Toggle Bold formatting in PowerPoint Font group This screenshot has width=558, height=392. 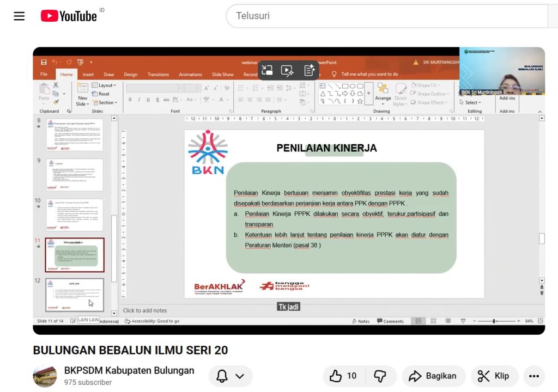[130, 100]
